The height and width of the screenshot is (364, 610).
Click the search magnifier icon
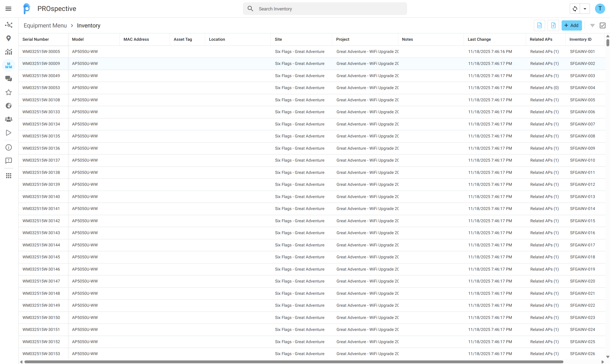[250, 9]
